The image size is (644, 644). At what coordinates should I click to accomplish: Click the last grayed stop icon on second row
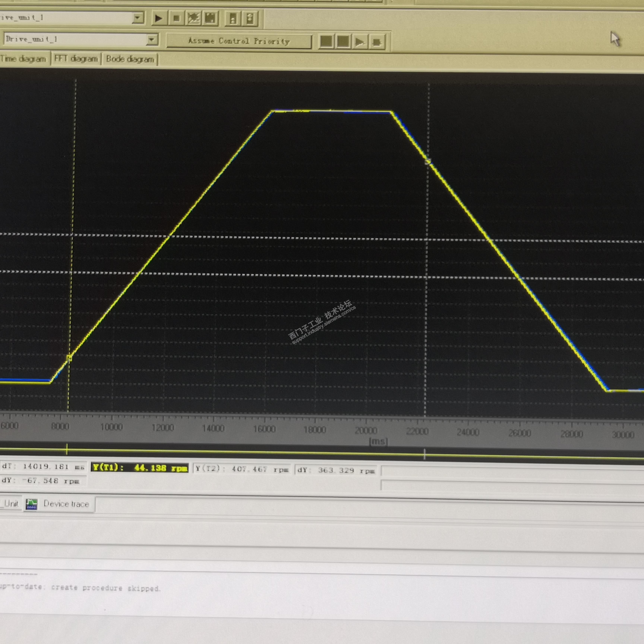377,42
